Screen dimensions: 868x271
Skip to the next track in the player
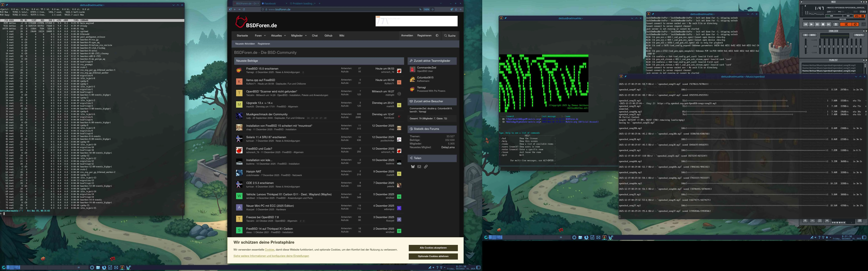tap(829, 24)
